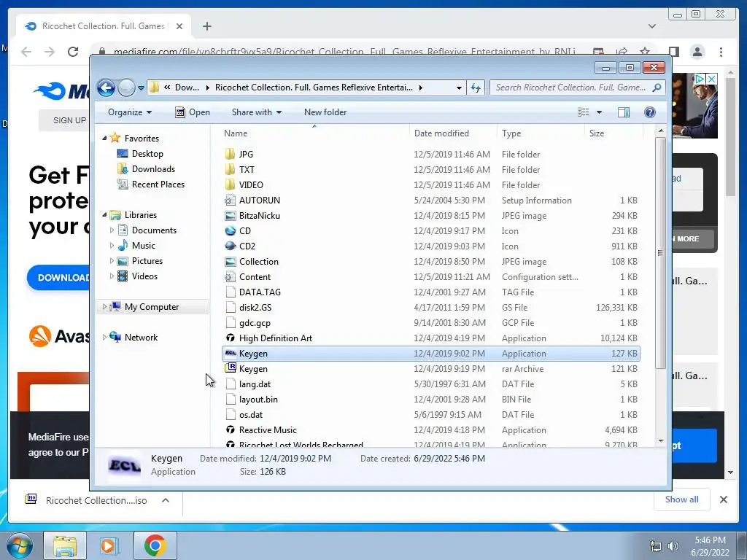Click the file list scroll-down arrow
This screenshot has height=560, width=747.
660,441
